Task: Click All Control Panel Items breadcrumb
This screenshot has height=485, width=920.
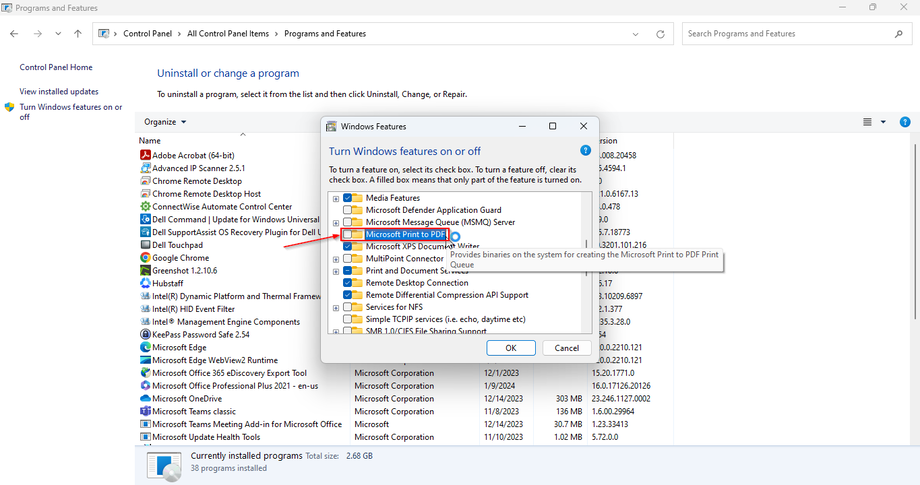Action: pyautogui.click(x=228, y=33)
